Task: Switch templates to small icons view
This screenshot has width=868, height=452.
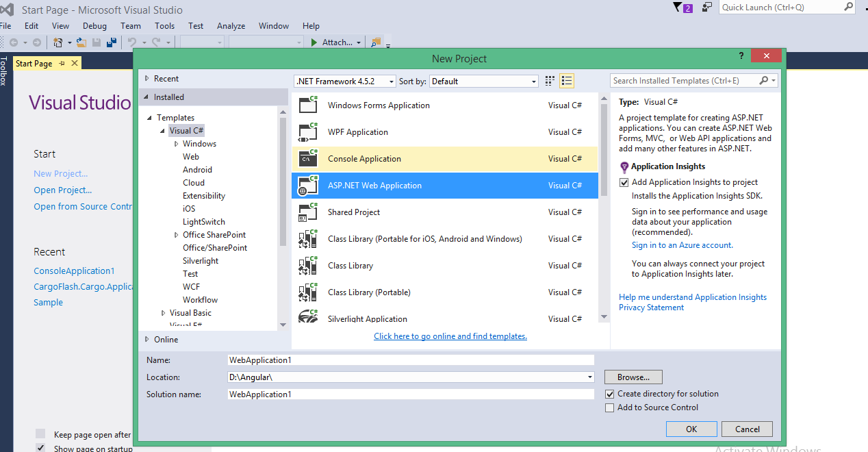Action: 550,81
